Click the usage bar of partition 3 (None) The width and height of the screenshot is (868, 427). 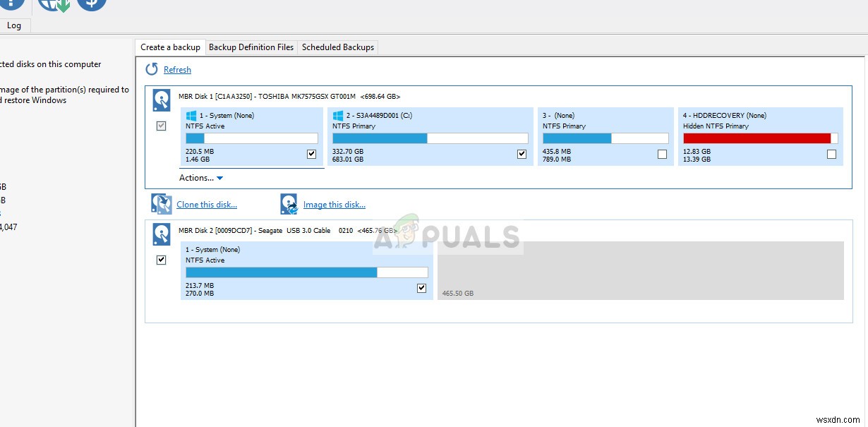pos(605,138)
